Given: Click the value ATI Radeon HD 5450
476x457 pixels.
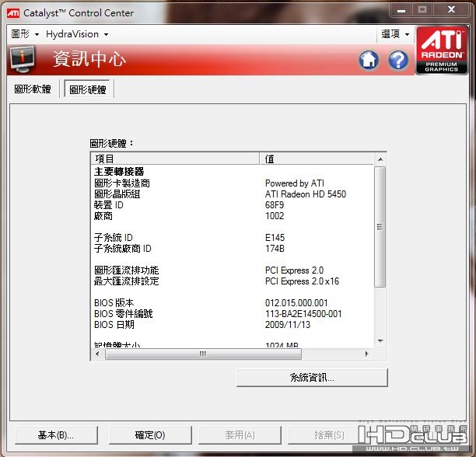Looking at the screenshot, I should point(306,194).
